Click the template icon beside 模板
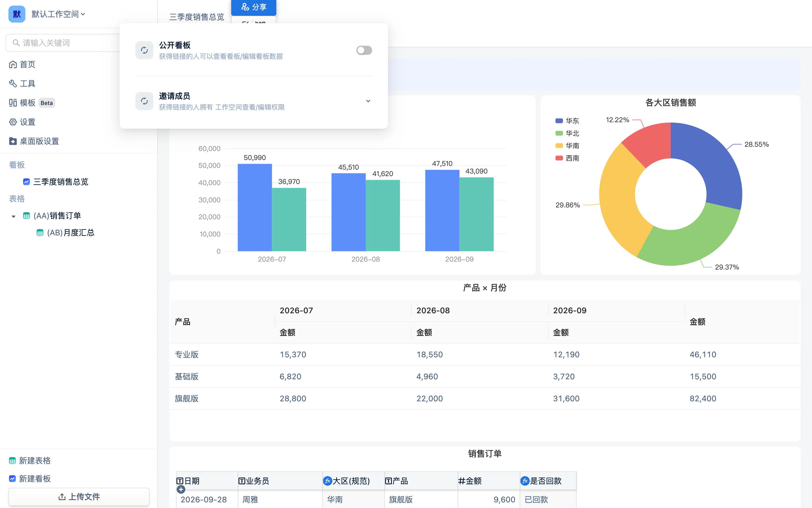This screenshot has height=508, width=812. 13,103
